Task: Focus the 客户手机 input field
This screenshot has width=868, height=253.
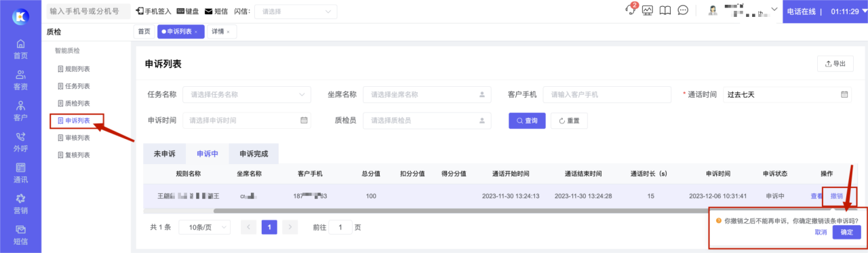Action: 606,94
